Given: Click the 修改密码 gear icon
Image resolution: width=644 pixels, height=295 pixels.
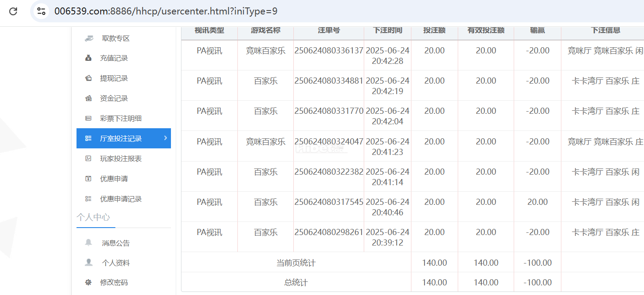Looking at the screenshot, I should click(88, 282).
